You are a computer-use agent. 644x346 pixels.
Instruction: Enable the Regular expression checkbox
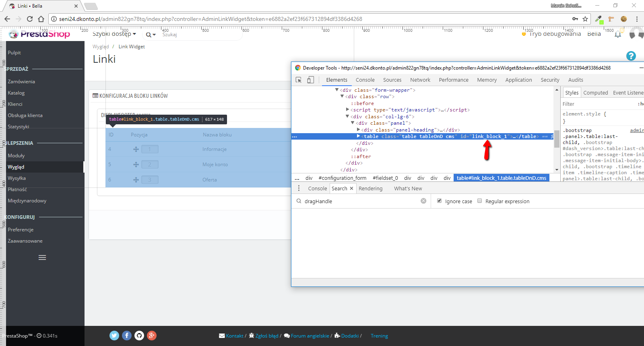tap(479, 201)
